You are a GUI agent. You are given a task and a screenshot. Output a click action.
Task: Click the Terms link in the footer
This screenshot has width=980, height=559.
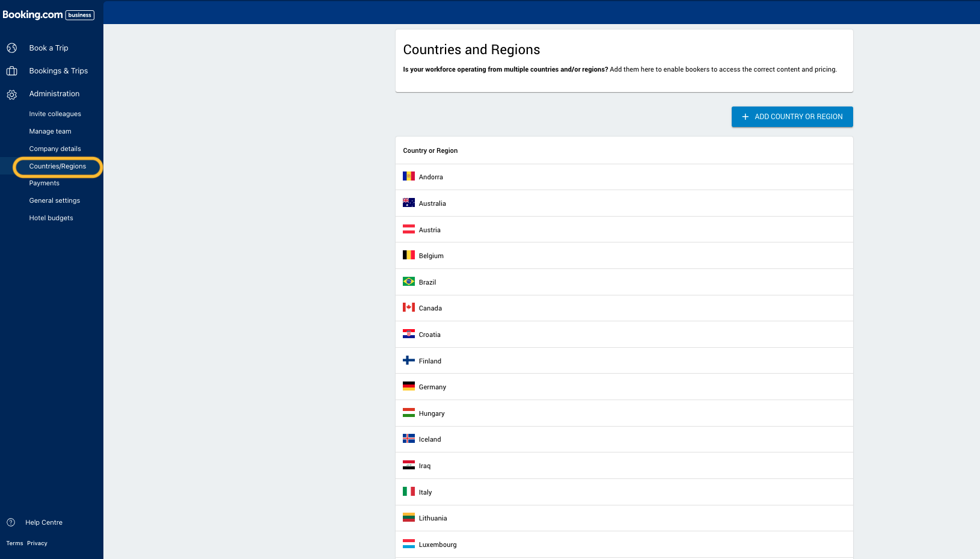tap(14, 543)
